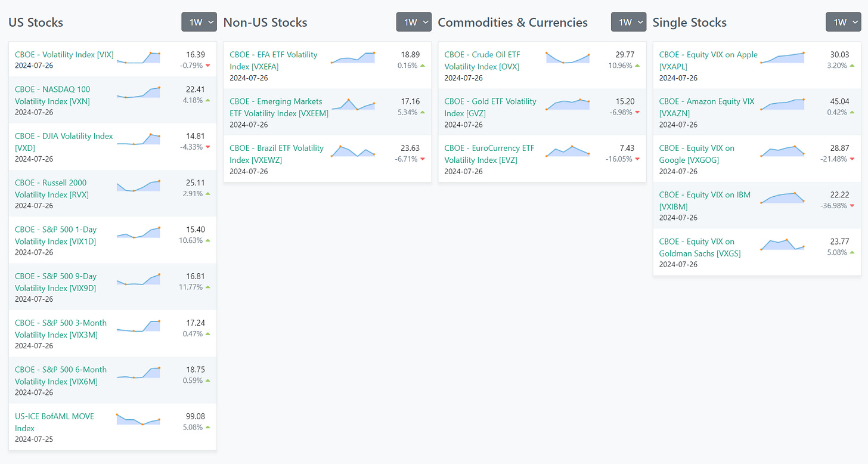Click the VXEFA sparkline chart
The image size is (868, 464).
(353, 57)
